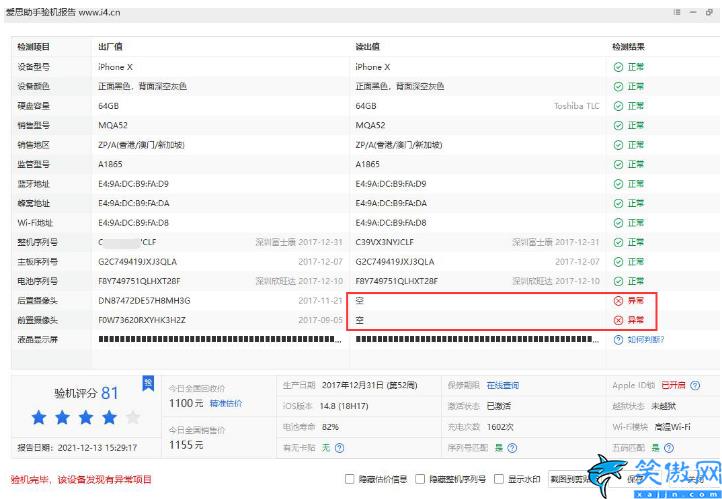Image resolution: width=722 pixels, height=499 pixels.
Task: Select 出厂值 G2C749419JXJ3QLA cell
Action: pyautogui.click(x=137, y=262)
